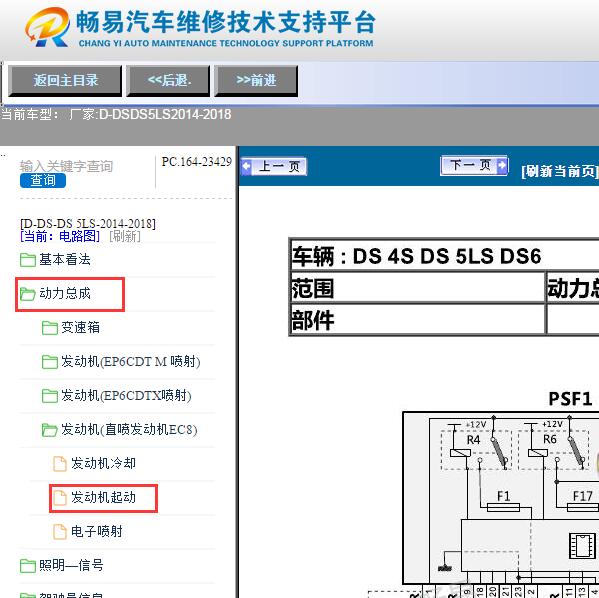Click folder icon beside 照明—信号
Viewport: 599px width, 598px height.
pyautogui.click(x=28, y=566)
